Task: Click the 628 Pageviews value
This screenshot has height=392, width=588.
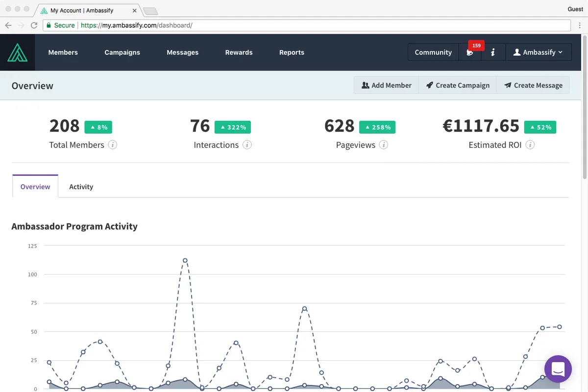Action: click(339, 126)
